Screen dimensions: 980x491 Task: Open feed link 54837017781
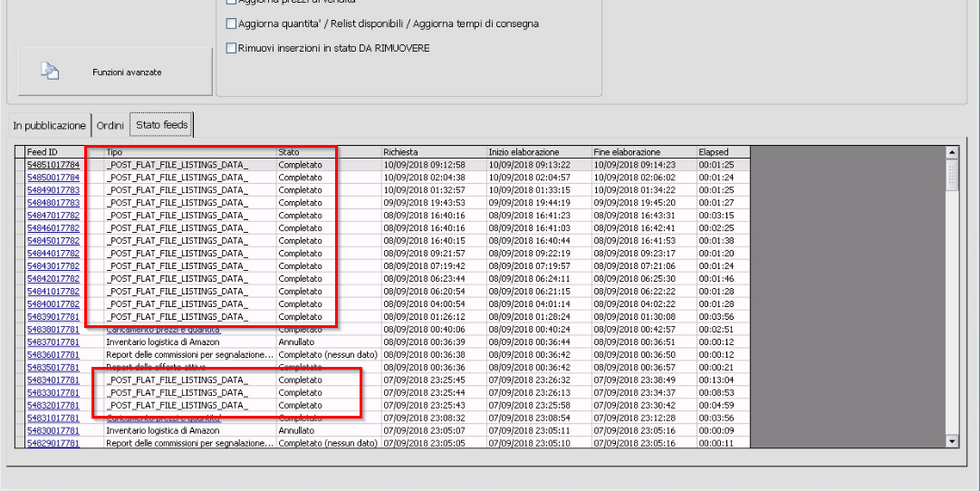53,342
